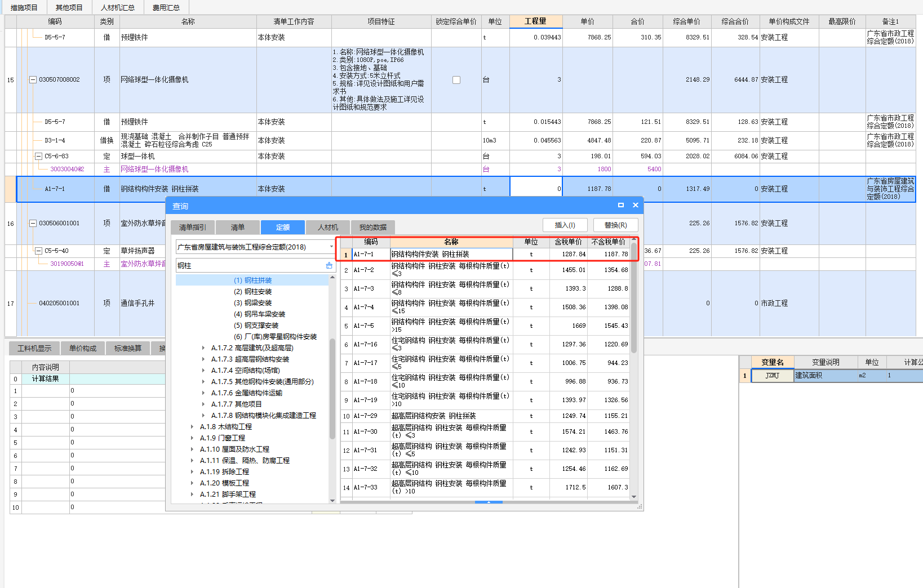Expand the A.1.21 脚手架工程 node
The image size is (923, 588).
[192, 495]
